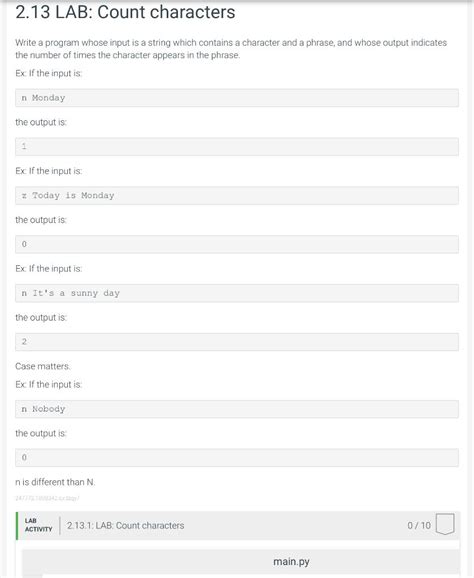This screenshot has width=474, height=578.
Task: Click the output box showing 1
Action: tap(237, 147)
